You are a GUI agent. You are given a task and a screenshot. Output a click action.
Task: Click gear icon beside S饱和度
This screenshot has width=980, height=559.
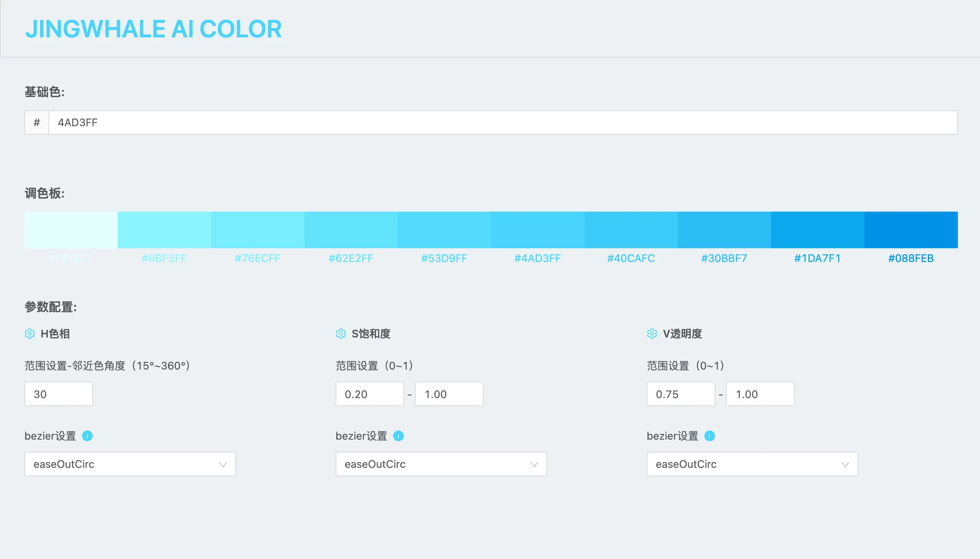click(341, 334)
